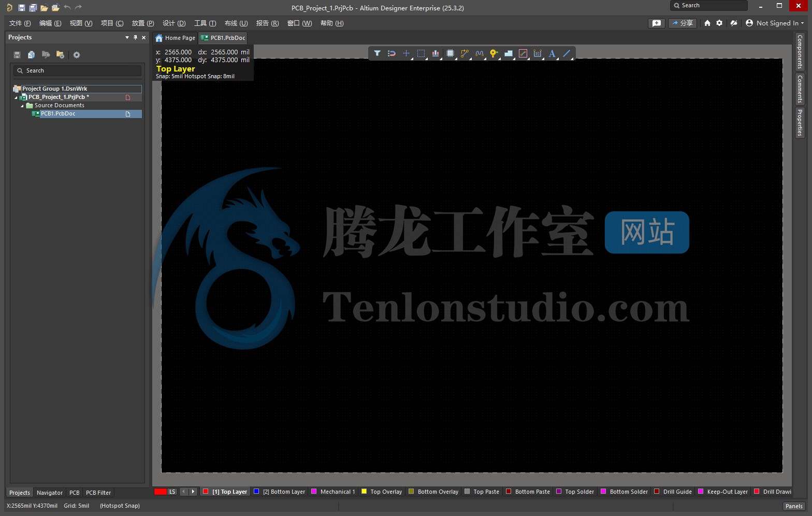The image size is (812, 516).
Task: Click the feedback comment button
Action: click(657, 23)
